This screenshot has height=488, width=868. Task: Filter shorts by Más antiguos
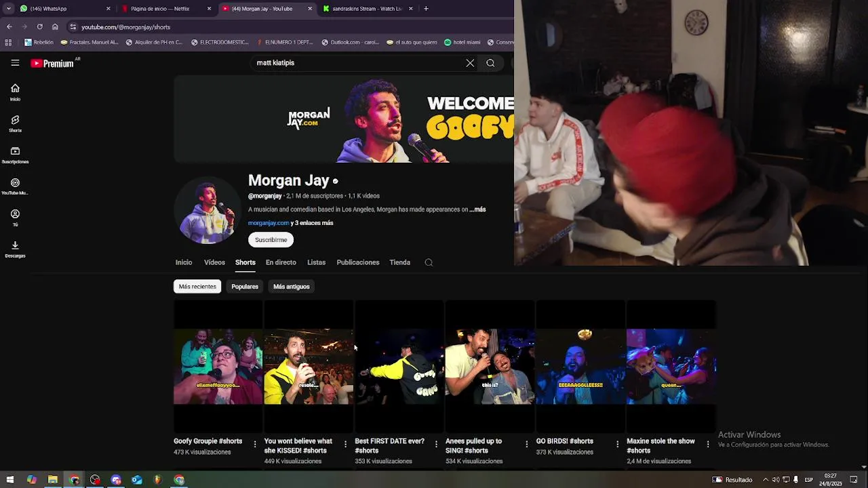(x=292, y=287)
